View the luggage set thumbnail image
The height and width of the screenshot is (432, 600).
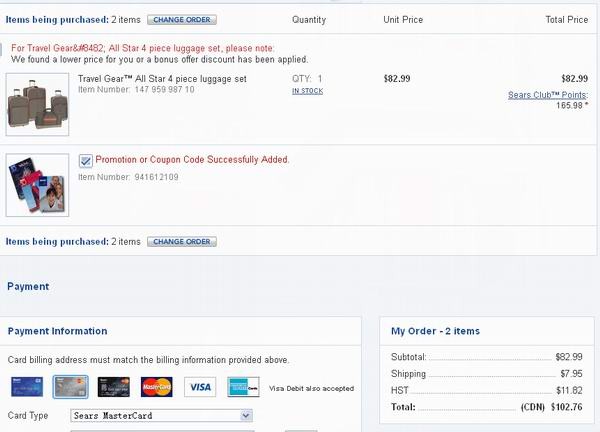pyautogui.click(x=38, y=104)
